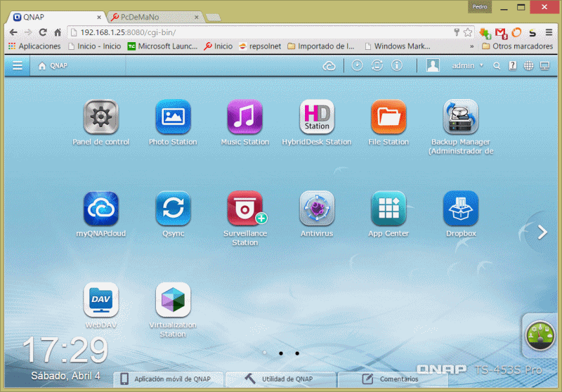Click QNAP home link in toolbar
The width and height of the screenshot is (562, 392).
(53, 66)
